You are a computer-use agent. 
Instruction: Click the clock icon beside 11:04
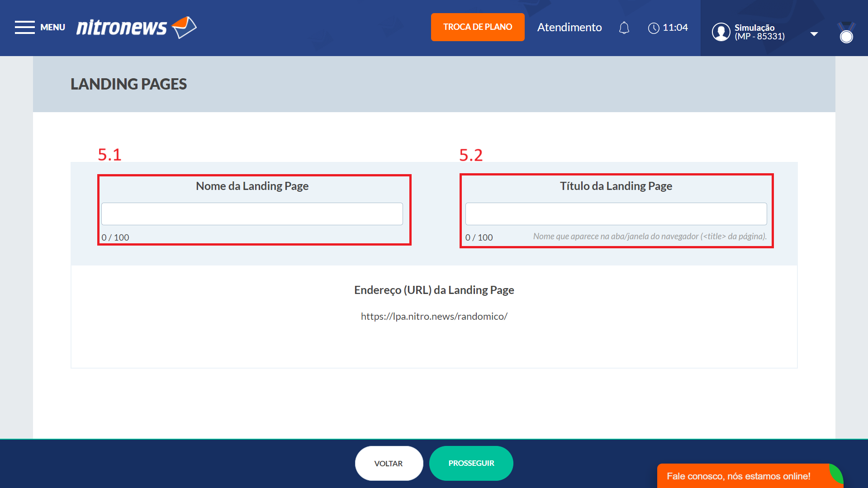click(654, 28)
